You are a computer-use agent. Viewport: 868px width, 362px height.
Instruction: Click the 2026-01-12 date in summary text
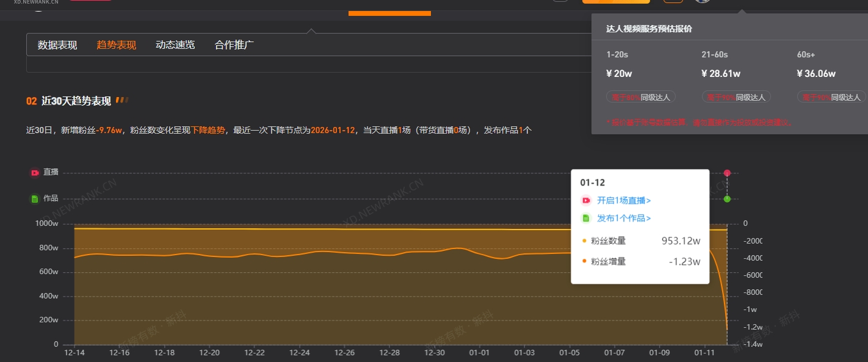coord(333,130)
